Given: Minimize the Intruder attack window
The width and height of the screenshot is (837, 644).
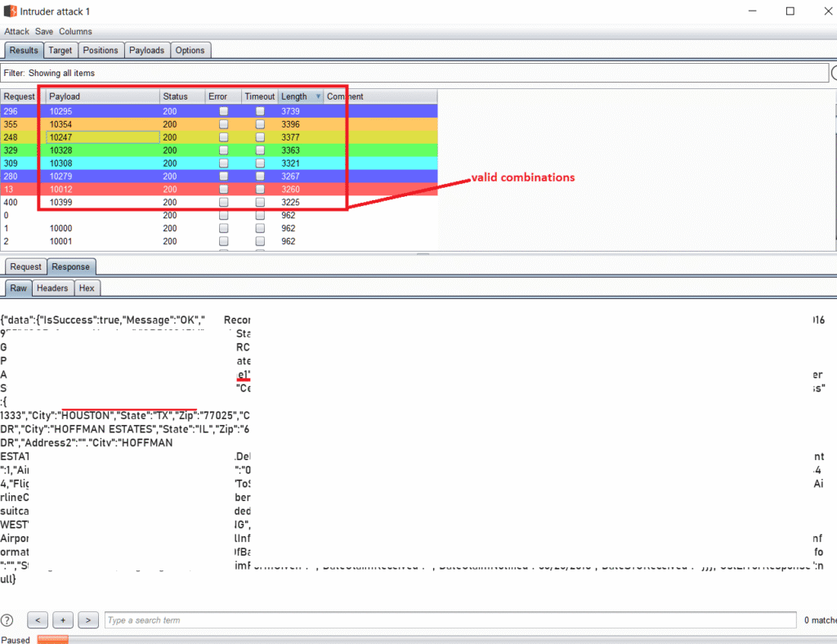Looking at the screenshot, I should pyautogui.click(x=752, y=11).
